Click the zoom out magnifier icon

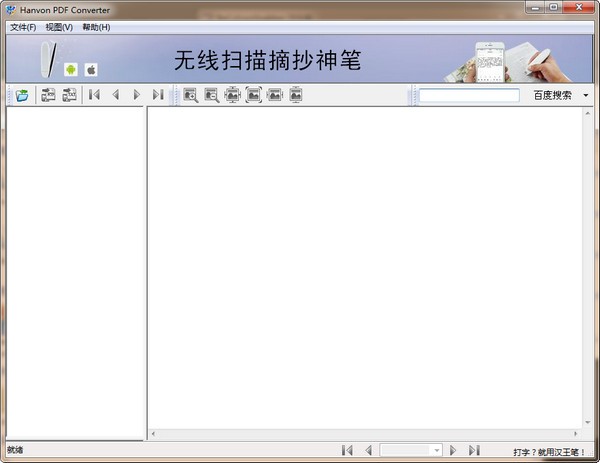pos(212,95)
